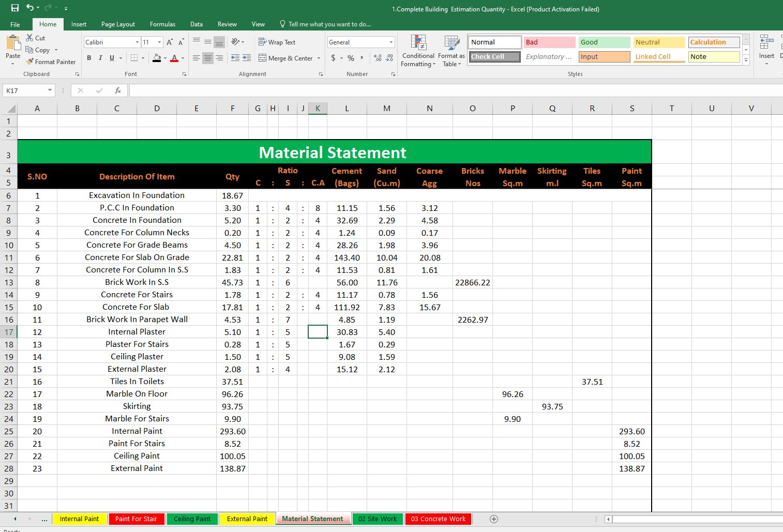
Task: Apply the red font color
Action: click(174, 58)
